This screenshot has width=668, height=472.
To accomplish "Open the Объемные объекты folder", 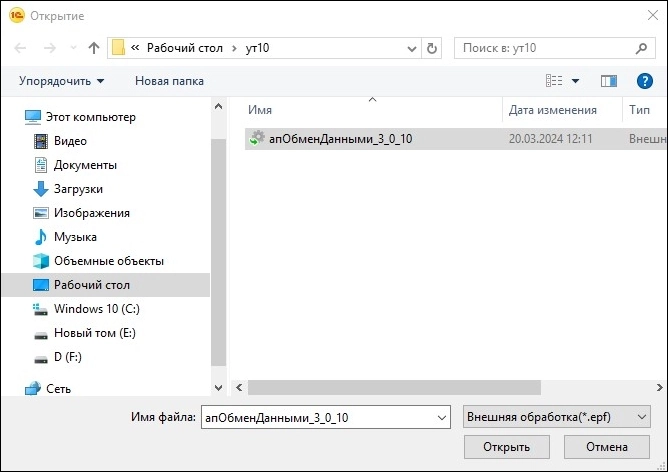I will [x=109, y=261].
